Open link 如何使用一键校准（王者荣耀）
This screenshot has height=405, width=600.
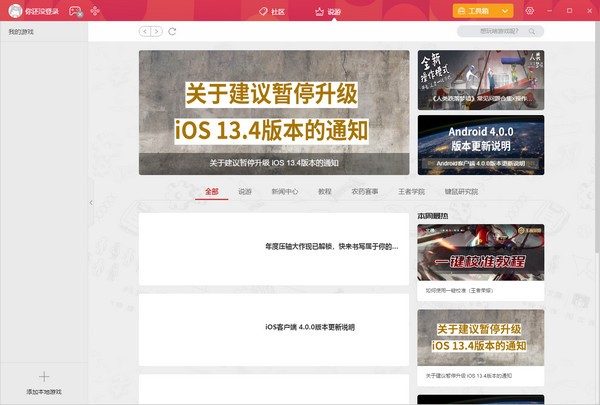(459, 291)
